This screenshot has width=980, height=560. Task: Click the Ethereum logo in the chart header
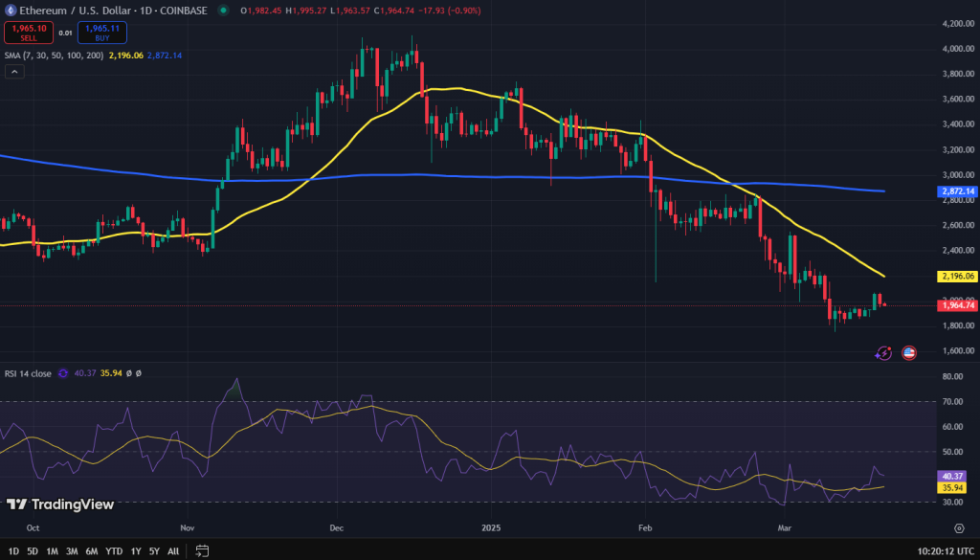[11, 11]
